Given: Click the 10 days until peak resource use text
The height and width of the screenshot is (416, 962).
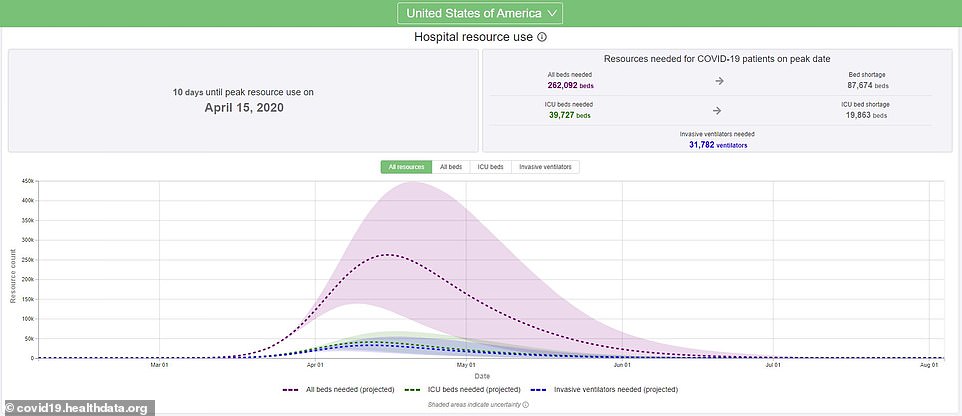Looking at the screenshot, I should click(243, 92).
